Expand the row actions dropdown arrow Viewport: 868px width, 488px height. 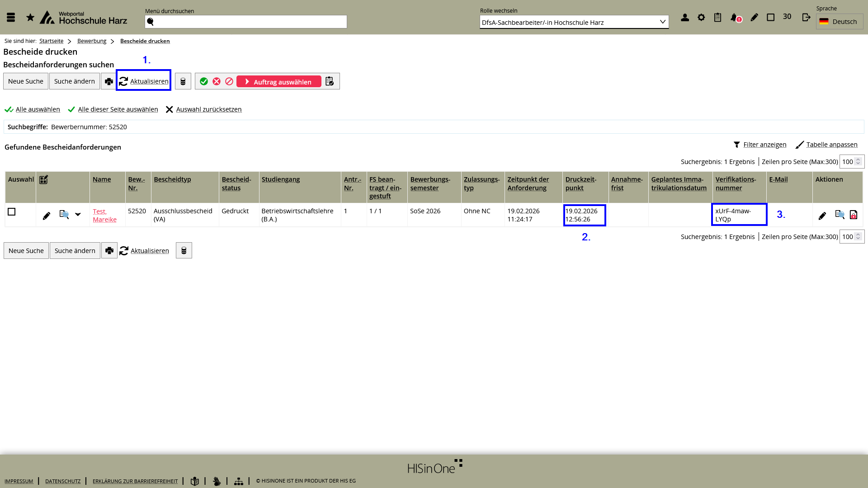click(78, 215)
